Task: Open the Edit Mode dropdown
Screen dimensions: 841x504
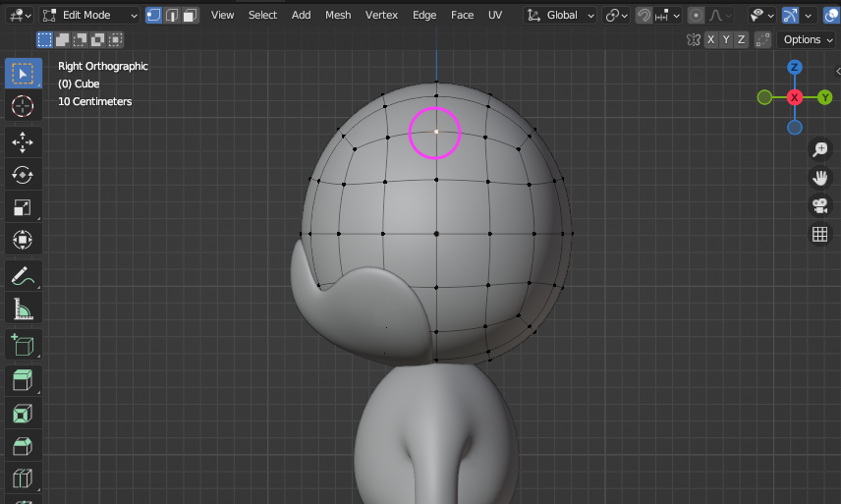Action: coord(90,15)
